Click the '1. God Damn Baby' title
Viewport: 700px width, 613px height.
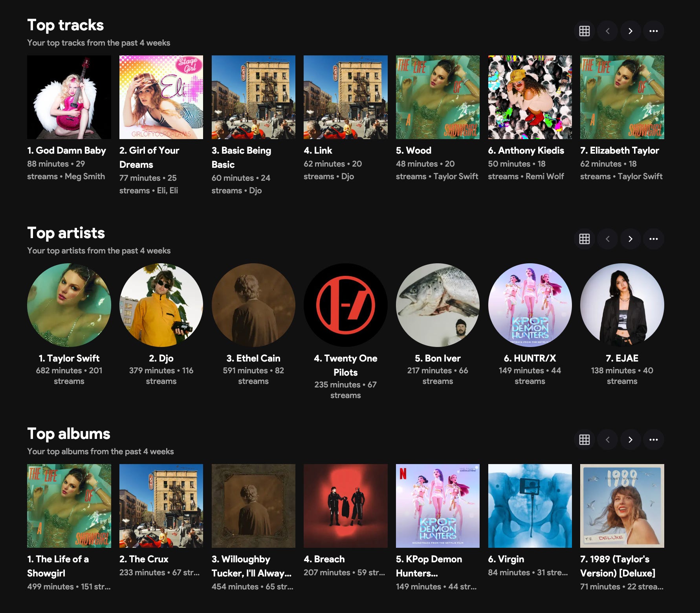66,150
